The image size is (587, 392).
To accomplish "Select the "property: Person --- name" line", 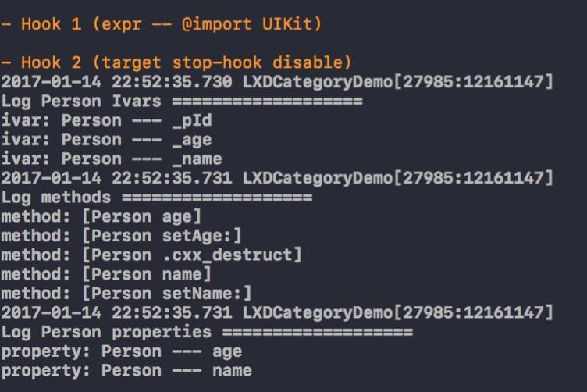I will (x=126, y=370).
